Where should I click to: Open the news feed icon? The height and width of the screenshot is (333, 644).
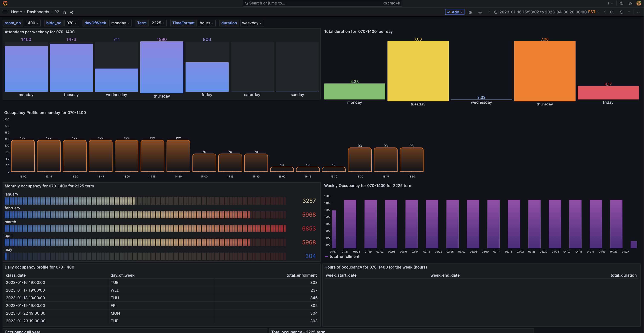click(x=630, y=3)
